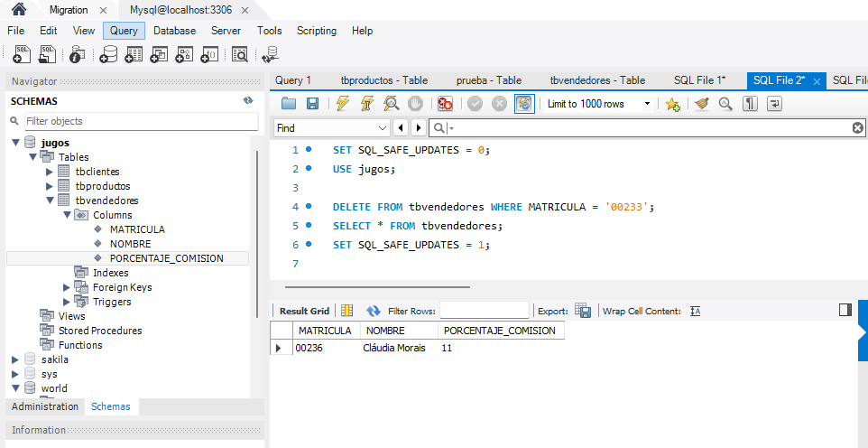Switch to SQL File 1 tab
This screenshot has height=448, width=868.
(x=699, y=80)
